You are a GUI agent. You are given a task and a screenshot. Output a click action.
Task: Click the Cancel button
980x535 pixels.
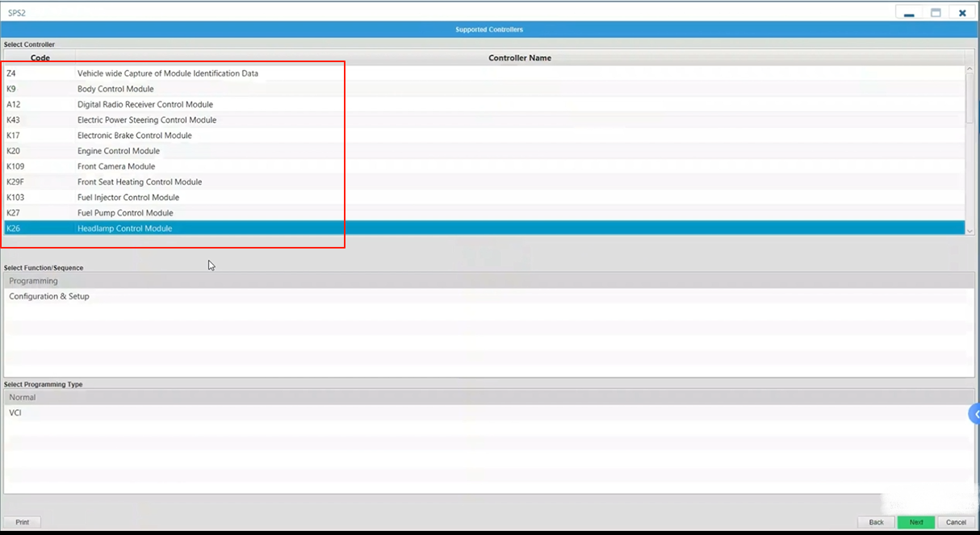956,522
